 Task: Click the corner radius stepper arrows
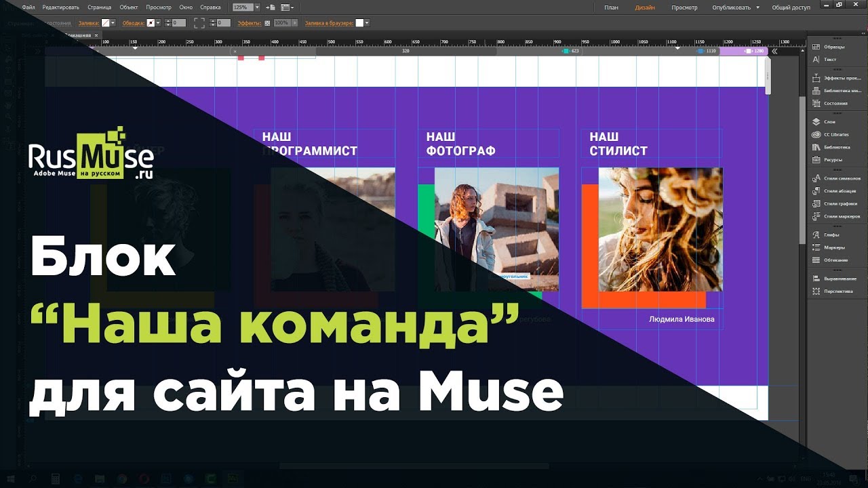click(x=212, y=22)
